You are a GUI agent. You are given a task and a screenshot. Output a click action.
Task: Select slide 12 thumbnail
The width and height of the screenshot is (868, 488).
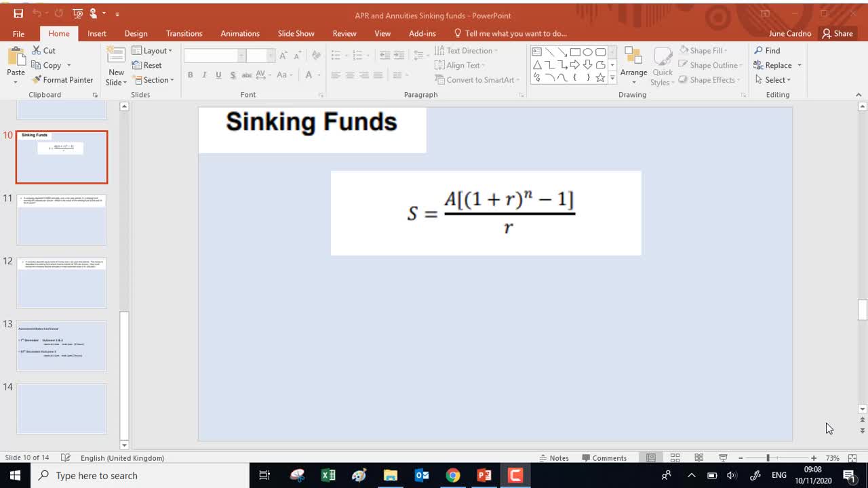pyautogui.click(x=62, y=283)
